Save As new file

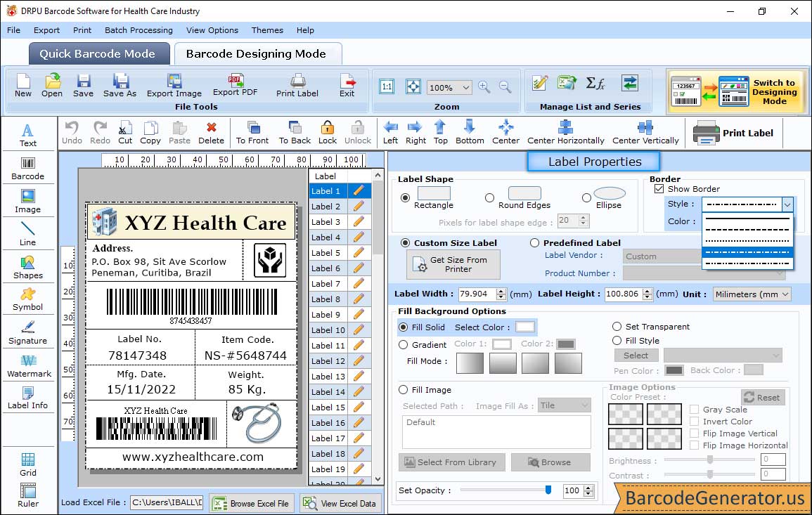pos(120,86)
